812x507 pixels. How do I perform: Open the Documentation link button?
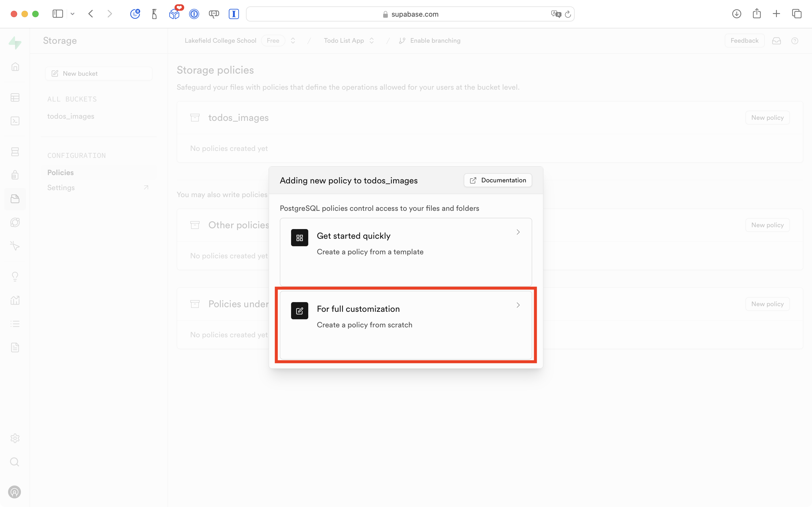pos(498,180)
